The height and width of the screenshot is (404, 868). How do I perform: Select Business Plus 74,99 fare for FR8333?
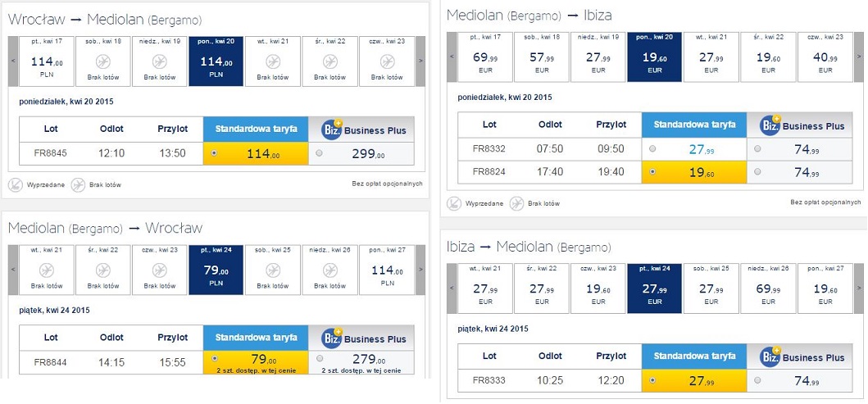pos(757,380)
